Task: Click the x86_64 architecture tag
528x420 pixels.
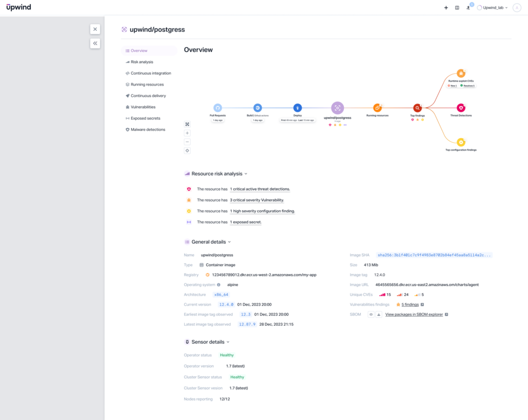Action: coord(221,295)
